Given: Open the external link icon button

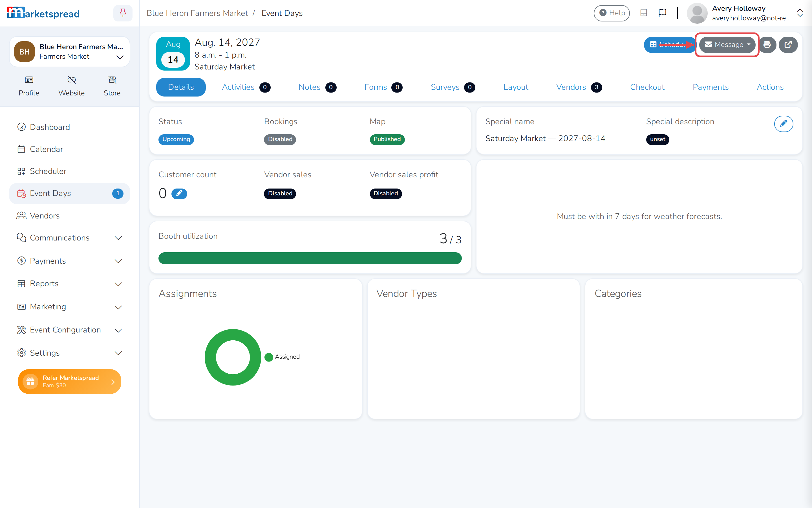Looking at the screenshot, I should (x=788, y=45).
